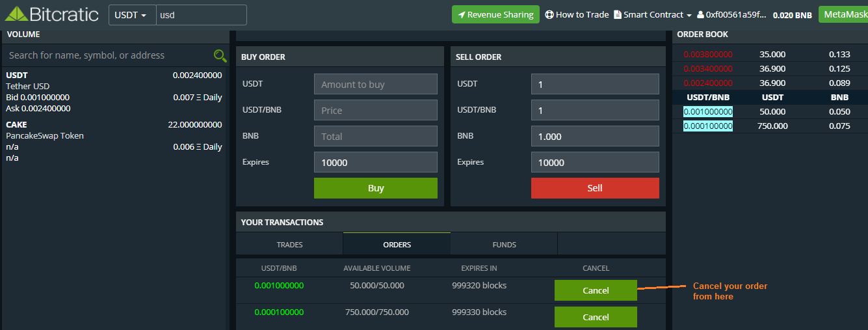
Task: Open the USDT token selector dropdown
Action: [x=132, y=15]
